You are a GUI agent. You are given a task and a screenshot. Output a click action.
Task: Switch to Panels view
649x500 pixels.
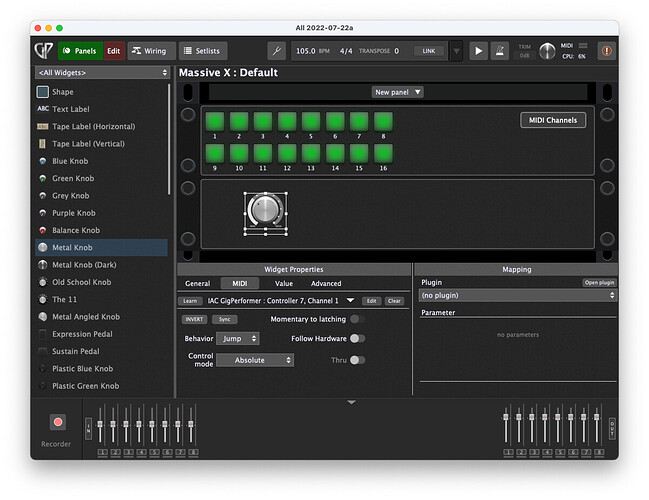[x=81, y=51]
